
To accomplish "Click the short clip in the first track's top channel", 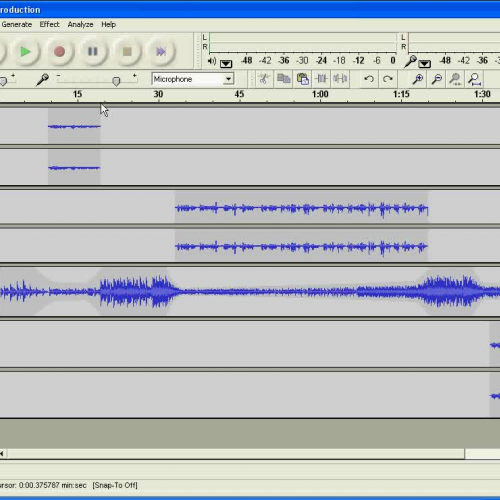I will tap(74, 126).
